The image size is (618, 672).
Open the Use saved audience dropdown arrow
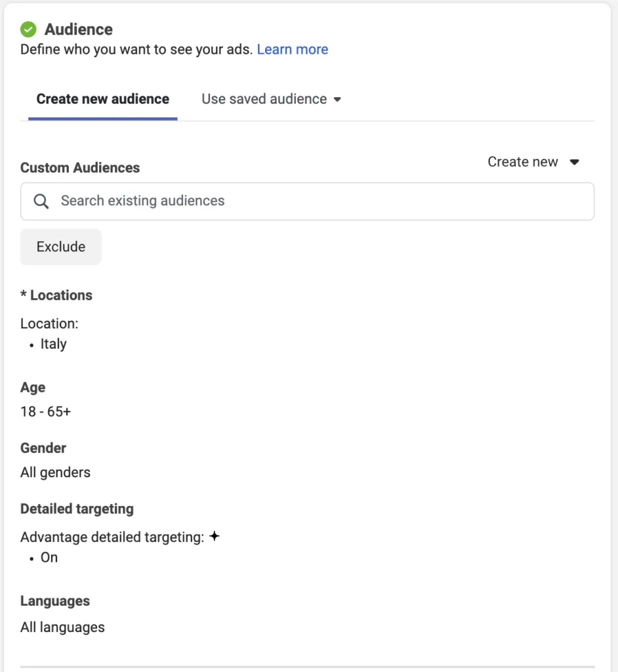(x=338, y=100)
